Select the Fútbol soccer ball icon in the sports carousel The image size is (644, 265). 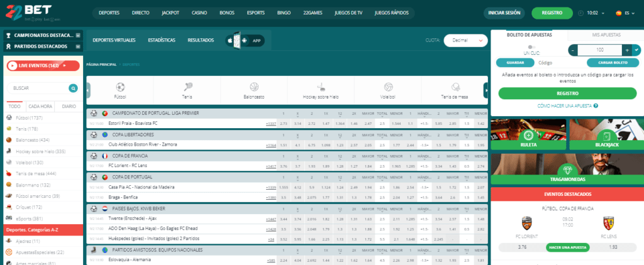tap(120, 87)
